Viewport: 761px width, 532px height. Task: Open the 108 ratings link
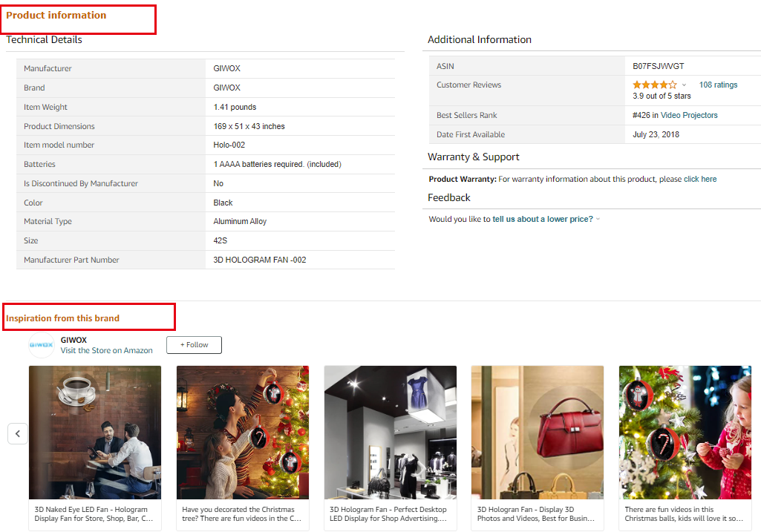pos(718,85)
